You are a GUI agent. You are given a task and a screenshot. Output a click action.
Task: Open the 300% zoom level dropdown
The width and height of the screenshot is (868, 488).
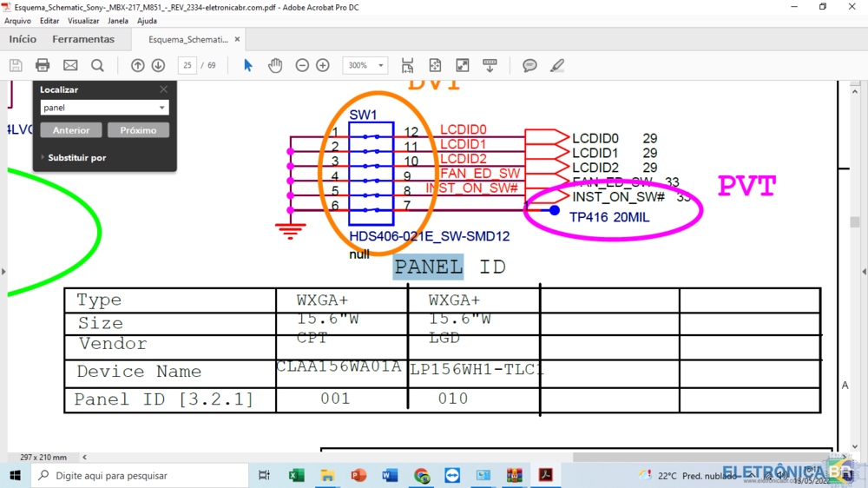pos(380,65)
